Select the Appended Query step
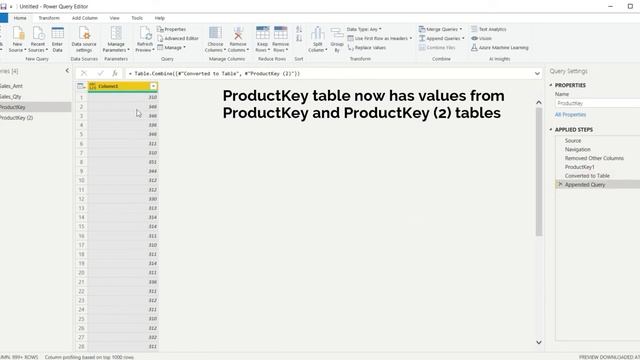 pos(598,184)
